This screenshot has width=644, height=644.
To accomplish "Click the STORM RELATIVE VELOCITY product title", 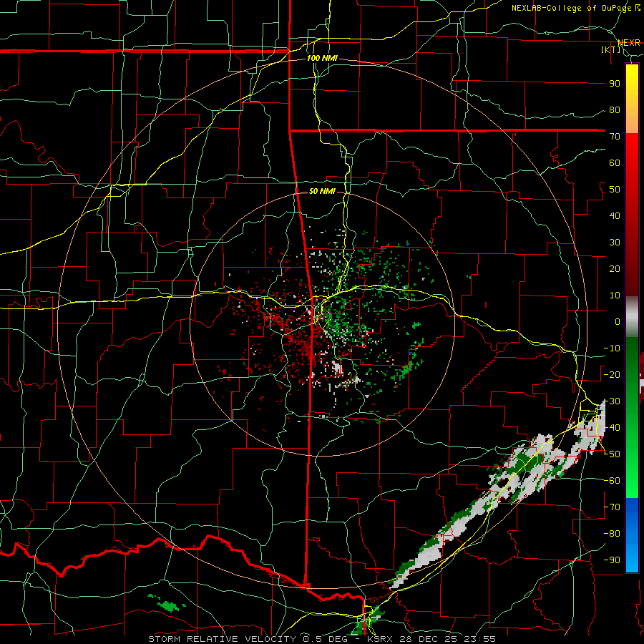I will point(222,639).
